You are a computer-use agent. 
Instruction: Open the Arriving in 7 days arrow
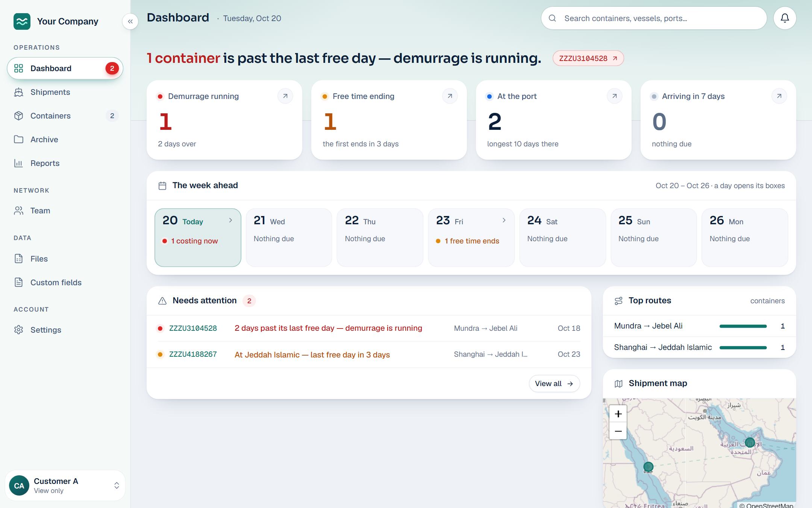[x=779, y=96]
